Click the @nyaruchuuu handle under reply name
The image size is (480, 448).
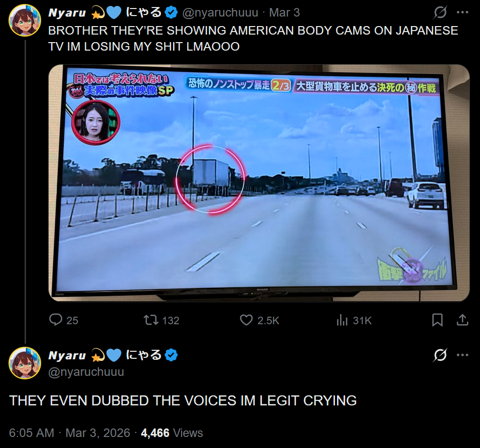point(86,372)
